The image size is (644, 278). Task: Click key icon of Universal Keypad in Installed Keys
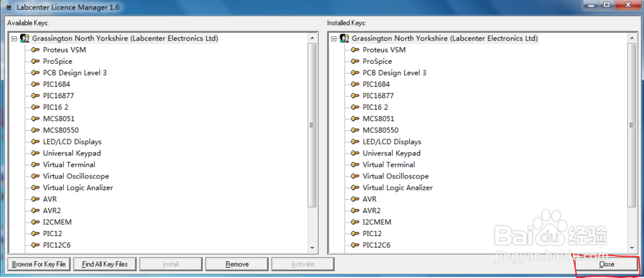(355, 154)
